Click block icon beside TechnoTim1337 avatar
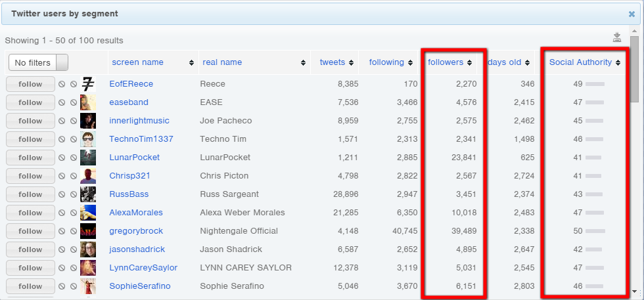Image resolution: width=644 pixels, height=300 pixels. click(x=74, y=140)
